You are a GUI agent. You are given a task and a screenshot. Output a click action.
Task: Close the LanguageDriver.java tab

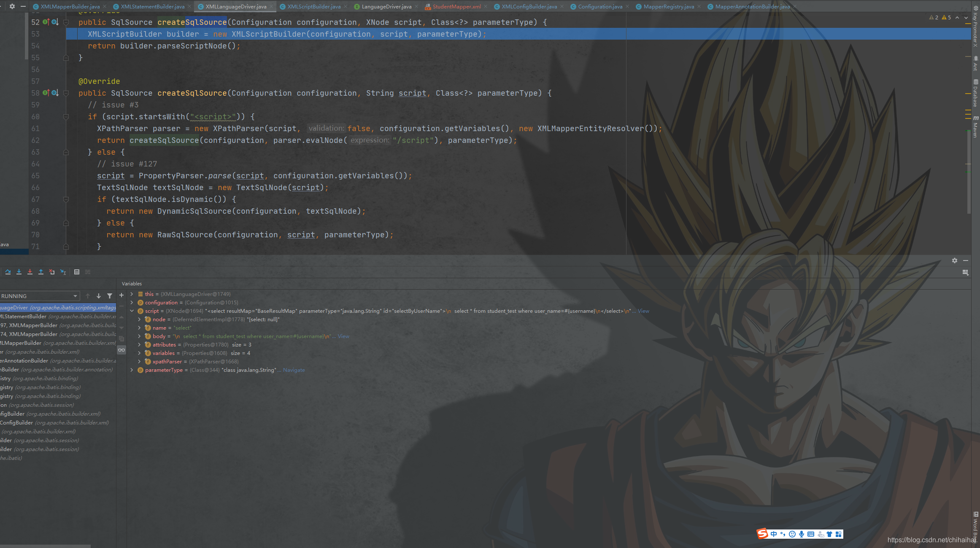pos(416,6)
